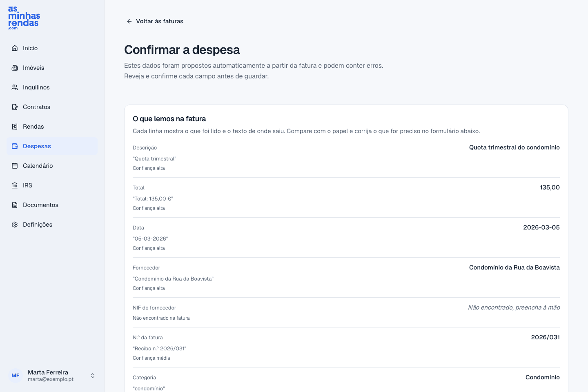Image resolution: width=588 pixels, height=392 pixels.
Task: Click the source text "05-03-2026"
Action: click(x=150, y=239)
